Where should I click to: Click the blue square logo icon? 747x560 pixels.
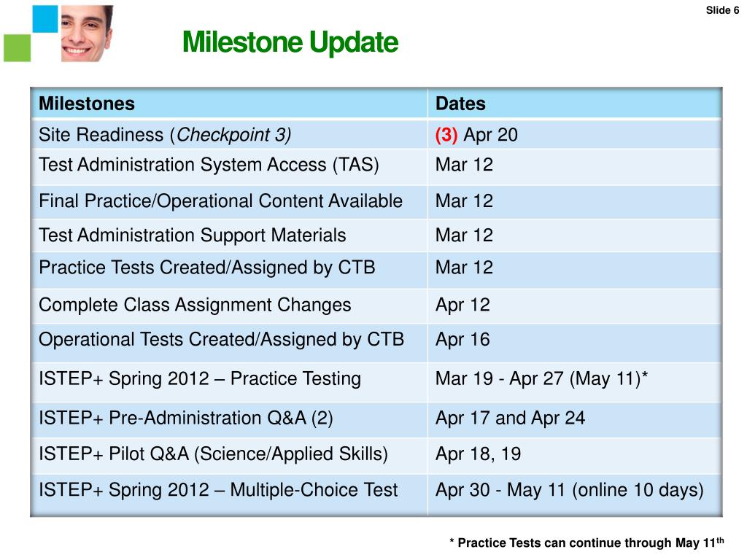(45, 18)
